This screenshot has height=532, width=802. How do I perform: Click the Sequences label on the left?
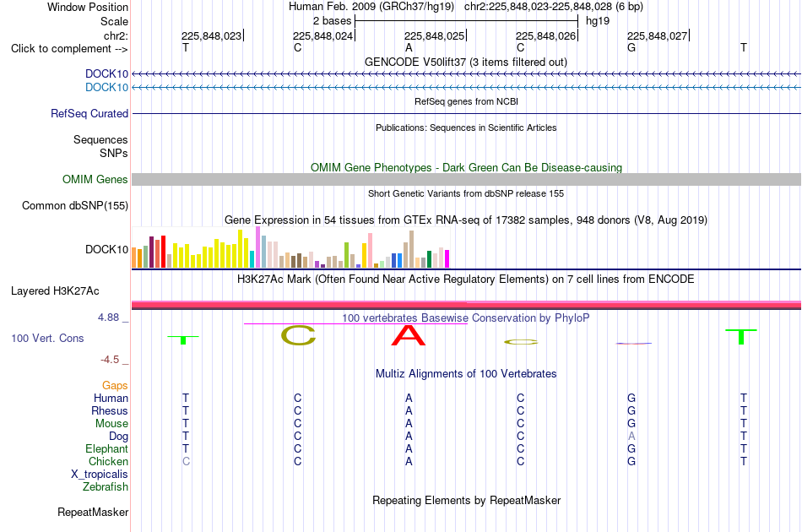pyautogui.click(x=100, y=139)
